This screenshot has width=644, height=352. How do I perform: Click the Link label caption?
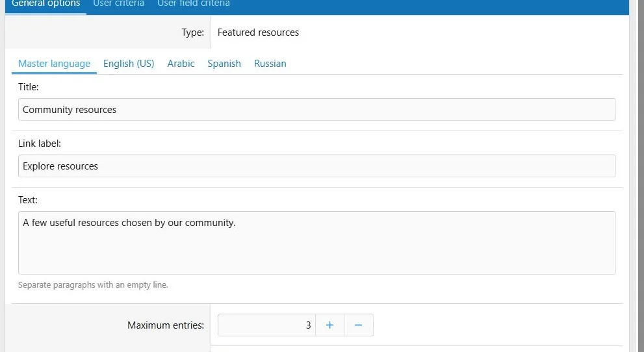tap(40, 144)
